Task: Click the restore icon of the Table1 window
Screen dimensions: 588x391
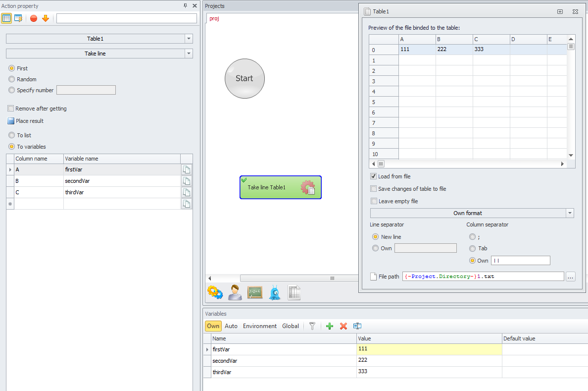Action: click(x=560, y=11)
